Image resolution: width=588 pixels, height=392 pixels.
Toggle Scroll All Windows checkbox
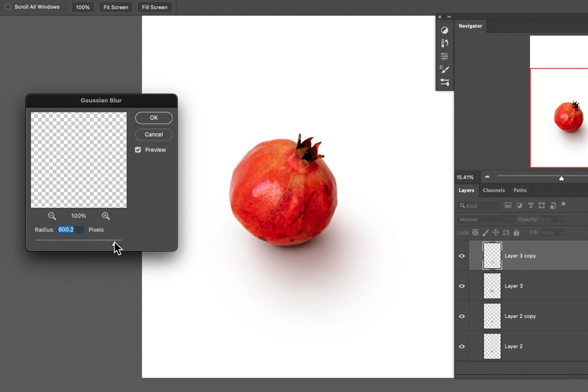(x=8, y=7)
